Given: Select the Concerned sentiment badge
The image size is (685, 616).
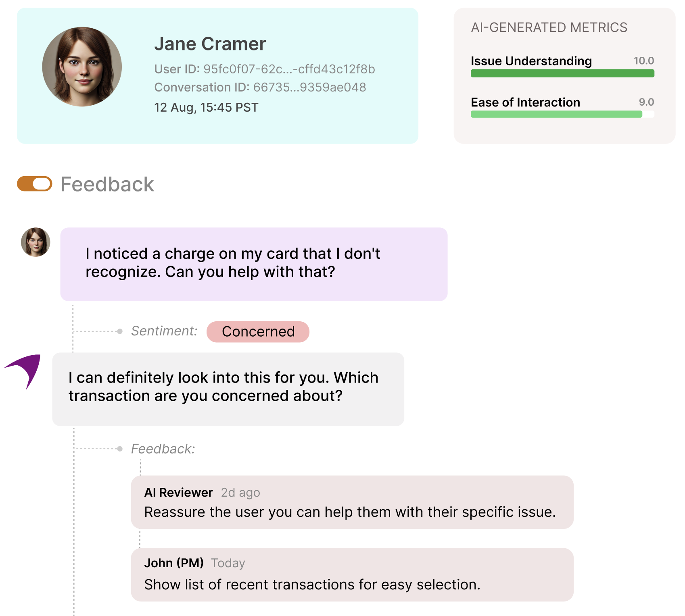Looking at the screenshot, I should 258,331.
